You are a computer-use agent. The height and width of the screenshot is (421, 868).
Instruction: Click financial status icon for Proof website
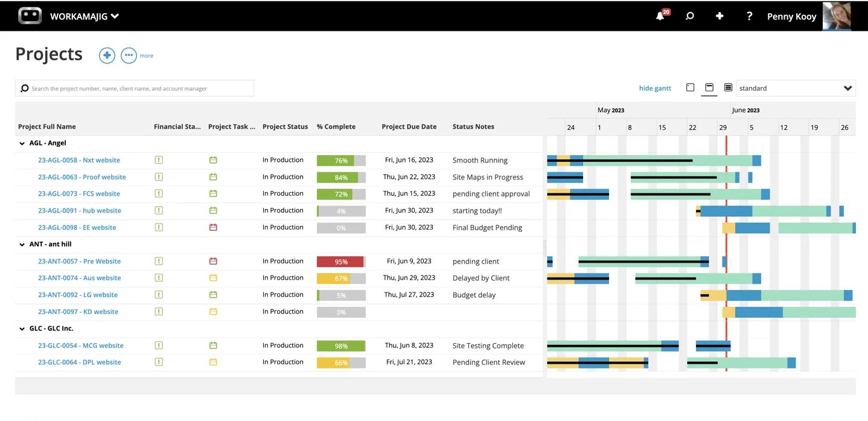159,177
